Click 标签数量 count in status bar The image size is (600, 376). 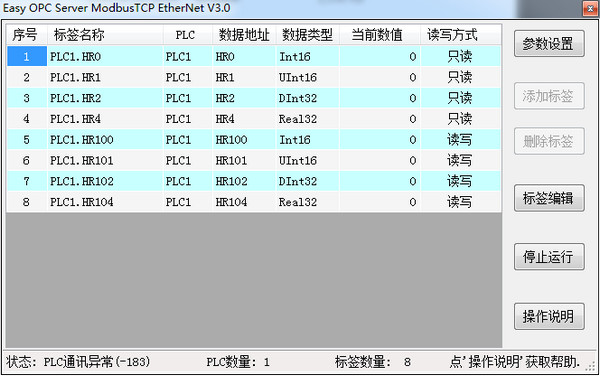373,362
